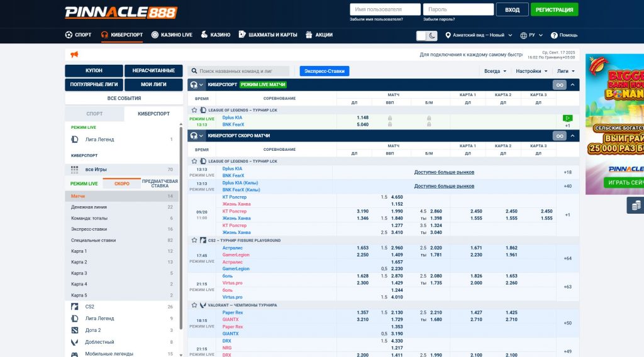The width and height of the screenshot is (644, 357).
Task: Click the infinity icon in the Live Matches header
Action: point(559,85)
